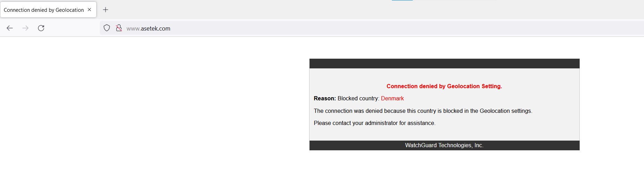The width and height of the screenshot is (644, 176).
Task: Click the red Connection denied by Geolocation Setting heading
Action: pyautogui.click(x=444, y=86)
